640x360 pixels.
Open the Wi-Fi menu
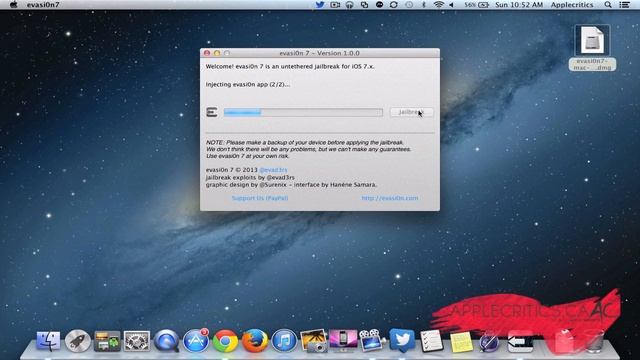click(438, 4)
